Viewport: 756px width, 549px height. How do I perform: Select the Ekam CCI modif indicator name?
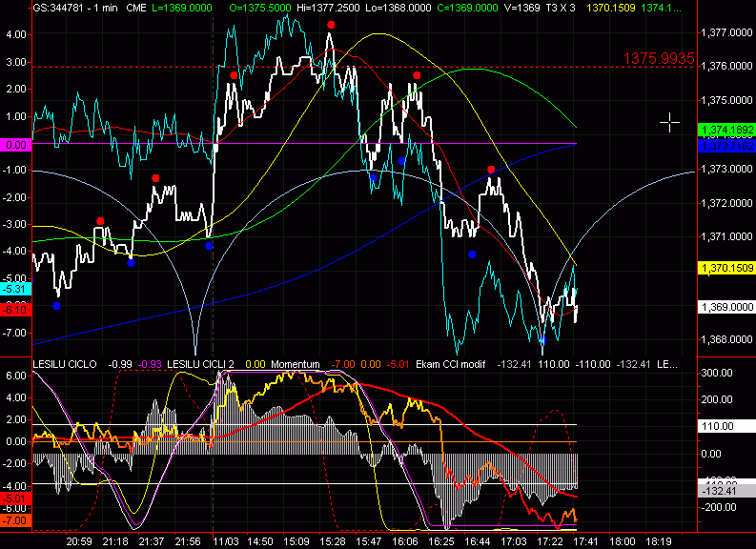coord(450,364)
